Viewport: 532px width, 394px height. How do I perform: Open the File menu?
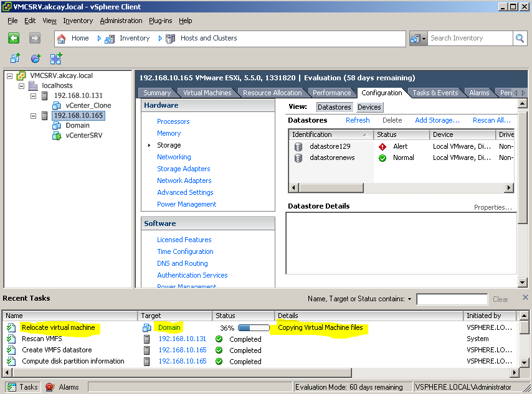pyautogui.click(x=12, y=21)
